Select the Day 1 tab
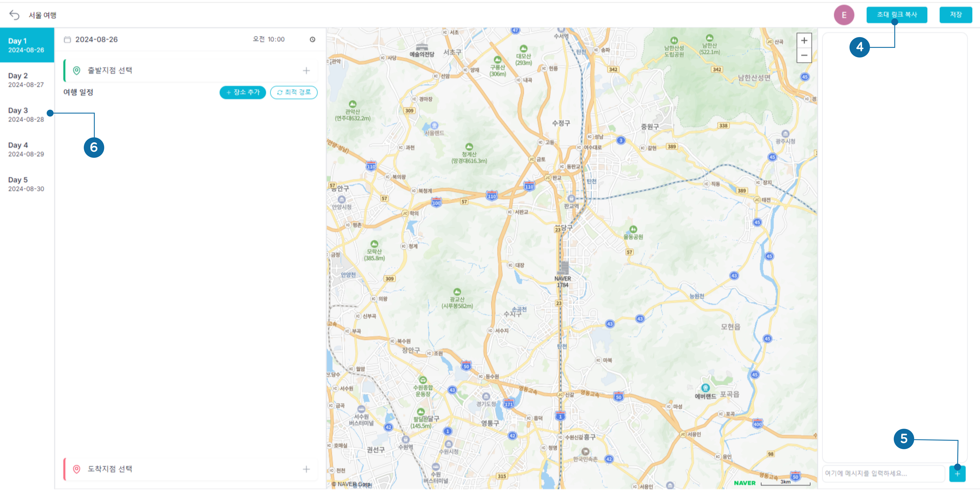Image resolution: width=980 pixels, height=490 pixels. 27,45
